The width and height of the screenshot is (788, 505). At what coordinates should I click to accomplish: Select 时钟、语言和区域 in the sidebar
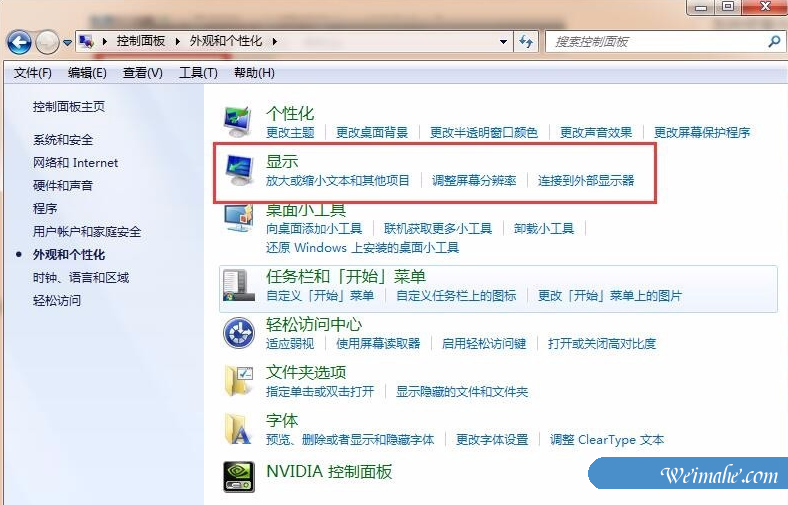(81, 277)
